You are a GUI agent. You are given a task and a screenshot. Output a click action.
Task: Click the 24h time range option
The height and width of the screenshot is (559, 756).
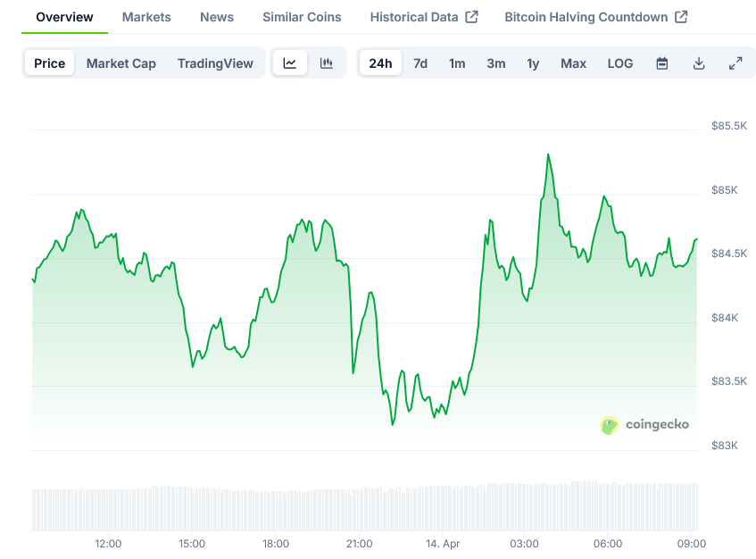click(380, 63)
